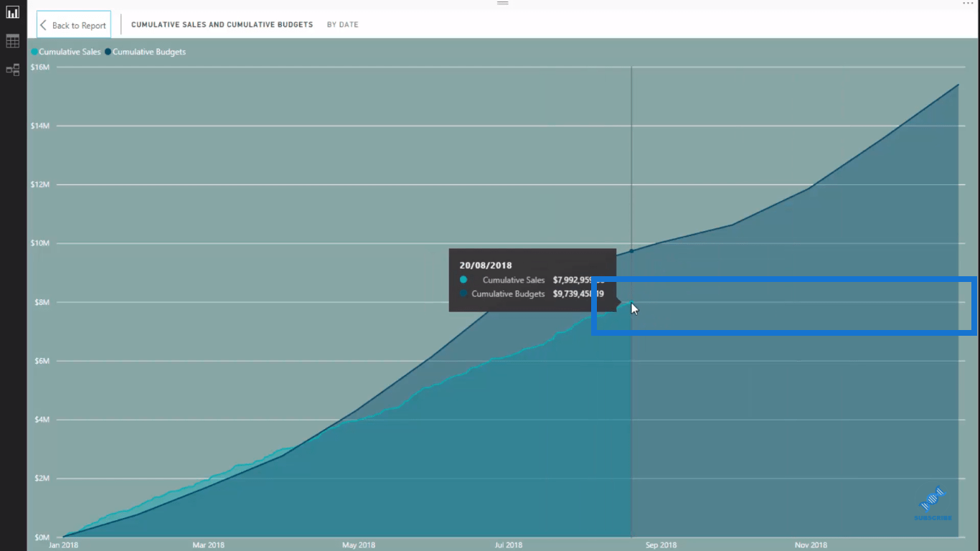Click the visual drag handle grip
The width and height of the screenshot is (980, 551).
click(x=503, y=3)
